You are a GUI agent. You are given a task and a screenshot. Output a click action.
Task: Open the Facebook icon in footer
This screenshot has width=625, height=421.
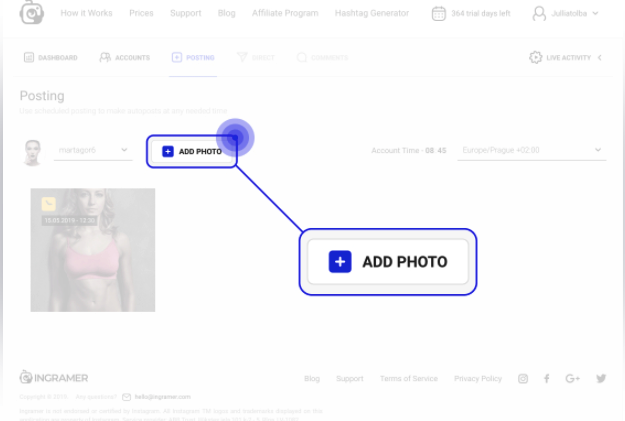547,378
